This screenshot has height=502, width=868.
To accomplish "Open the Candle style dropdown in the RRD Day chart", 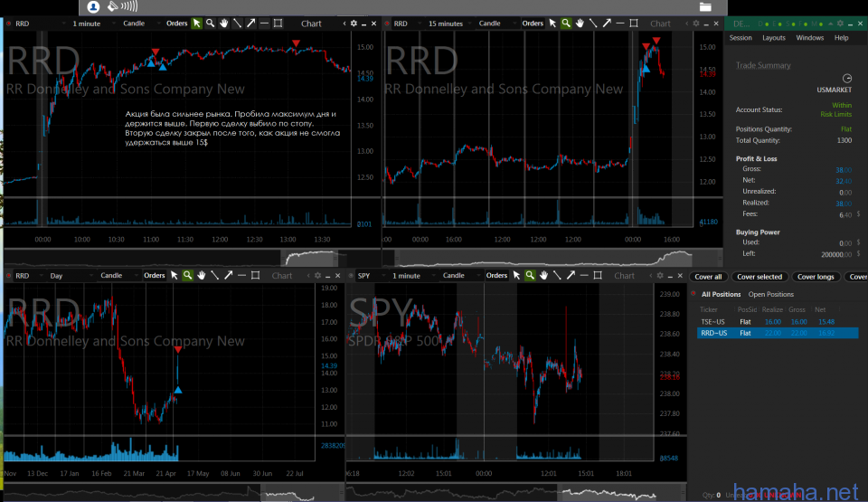I will click(x=118, y=275).
